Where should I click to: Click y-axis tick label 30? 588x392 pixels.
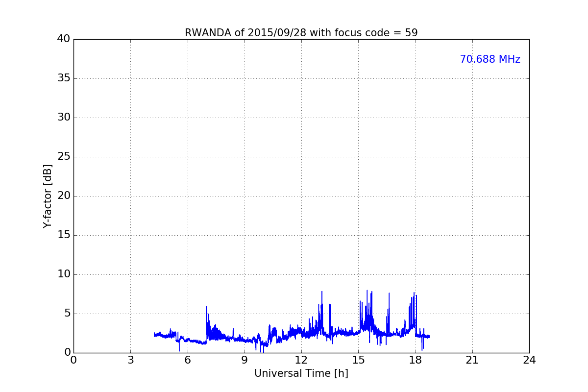pyautogui.click(x=64, y=118)
